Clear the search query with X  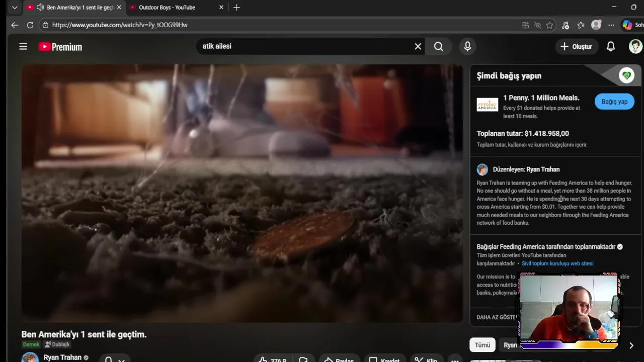418,46
